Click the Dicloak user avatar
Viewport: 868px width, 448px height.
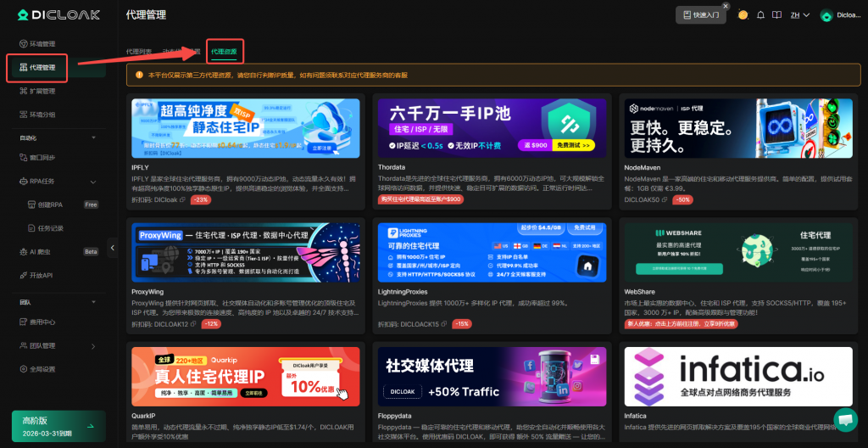pyautogui.click(x=826, y=14)
